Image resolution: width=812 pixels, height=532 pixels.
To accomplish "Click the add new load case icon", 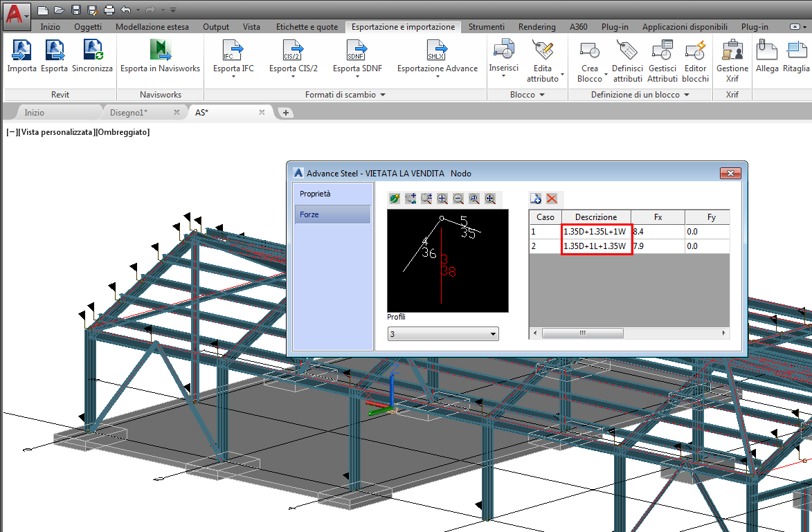I will pyautogui.click(x=536, y=199).
